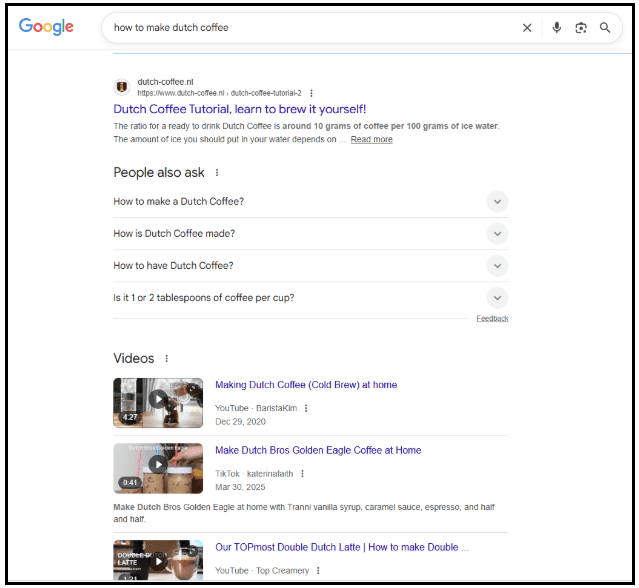Click dutch-coffee.nl site favicon

point(121,87)
